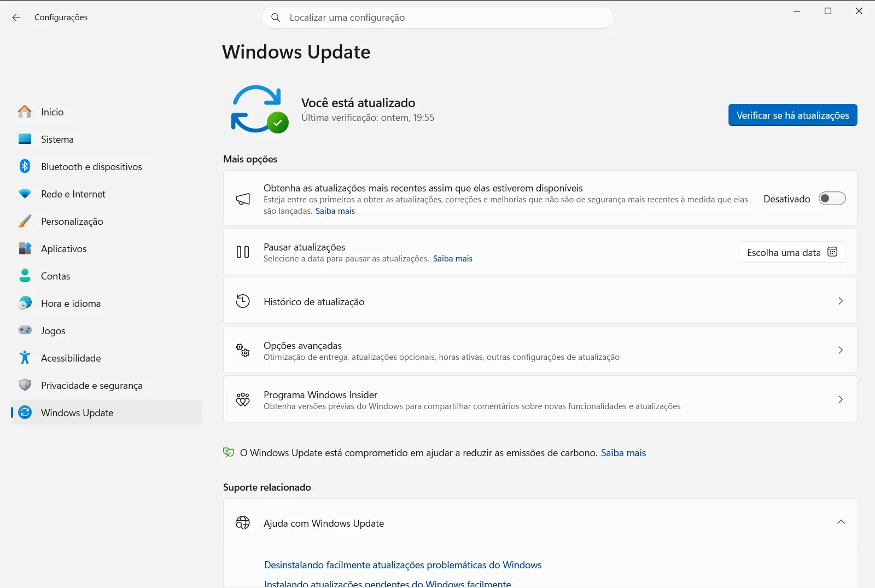Open Opções avançadas via its chevron
Screen dimensions: 875x588
[x=841, y=350]
